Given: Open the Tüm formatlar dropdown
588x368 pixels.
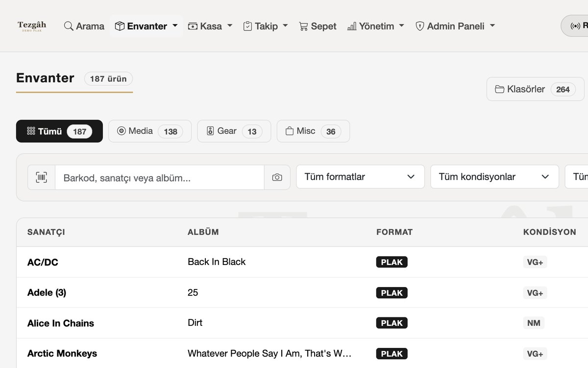Looking at the screenshot, I should (360, 177).
